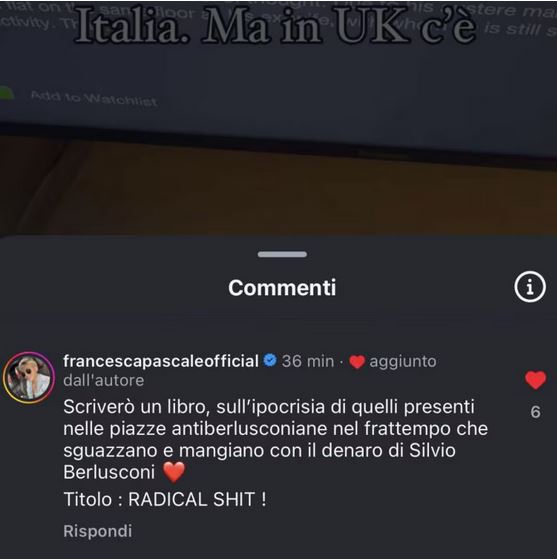This screenshot has width=557, height=559.
Task: Grab the comments sheet drag handle
Action: (282, 254)
